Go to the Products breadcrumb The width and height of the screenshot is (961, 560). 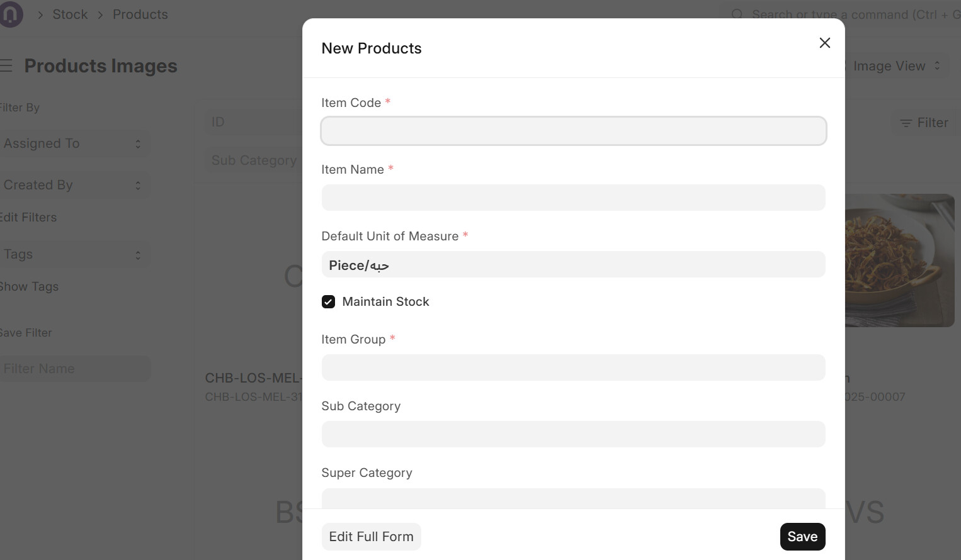[140, 14]
